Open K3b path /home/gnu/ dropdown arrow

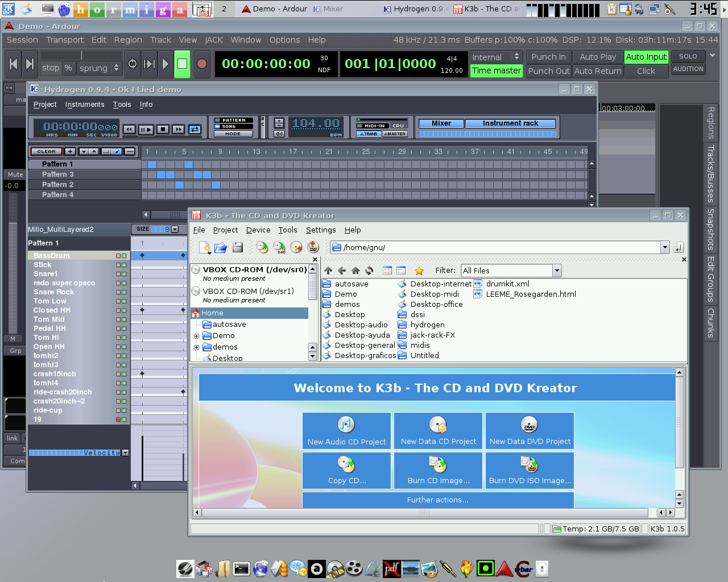click(665, 247)
